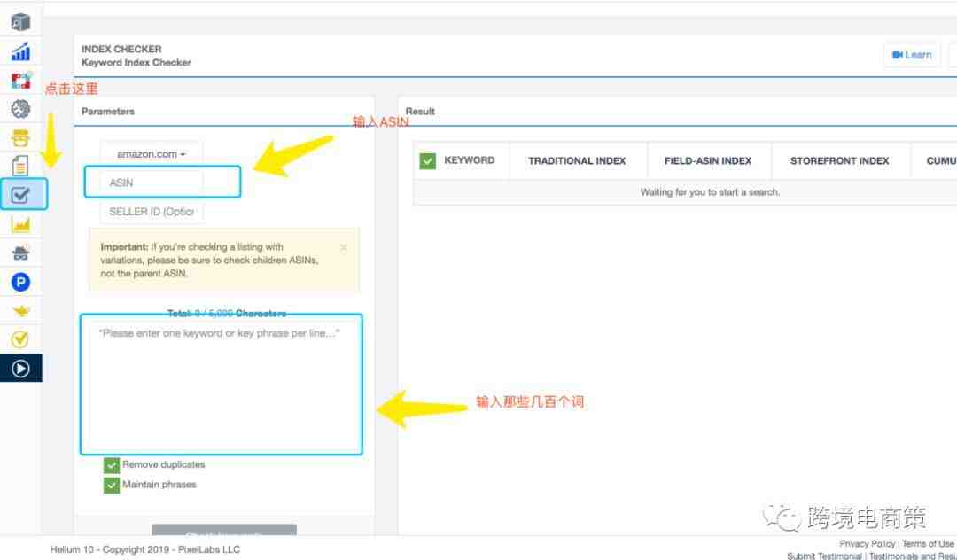This screenshot has height=560, width=957.
Task: Dismiss the Important variations notice
Action: [344, 247]
